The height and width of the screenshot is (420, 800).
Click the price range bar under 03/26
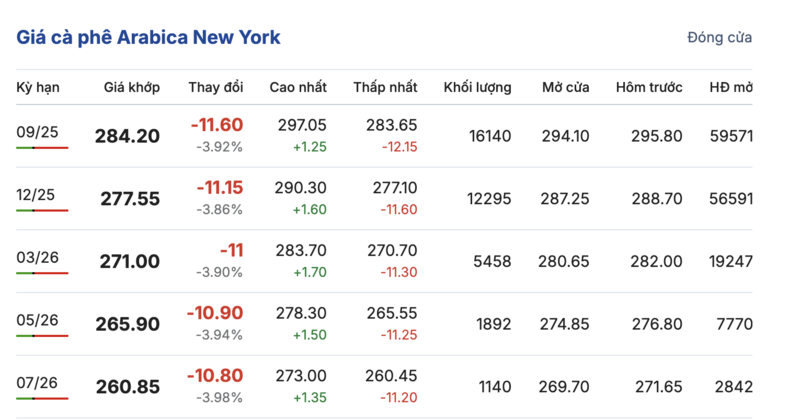click(x=42, y=273)
